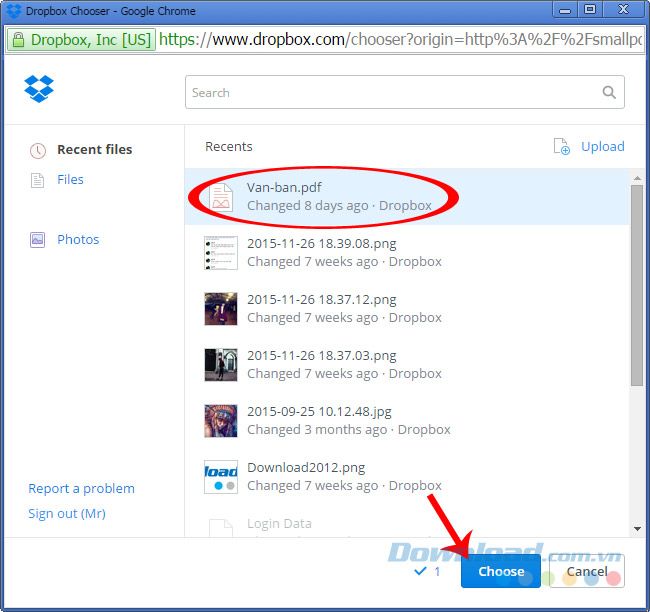650x612 pixels.
Task: Click the search magnifier icon
Action: click(609, 92)
